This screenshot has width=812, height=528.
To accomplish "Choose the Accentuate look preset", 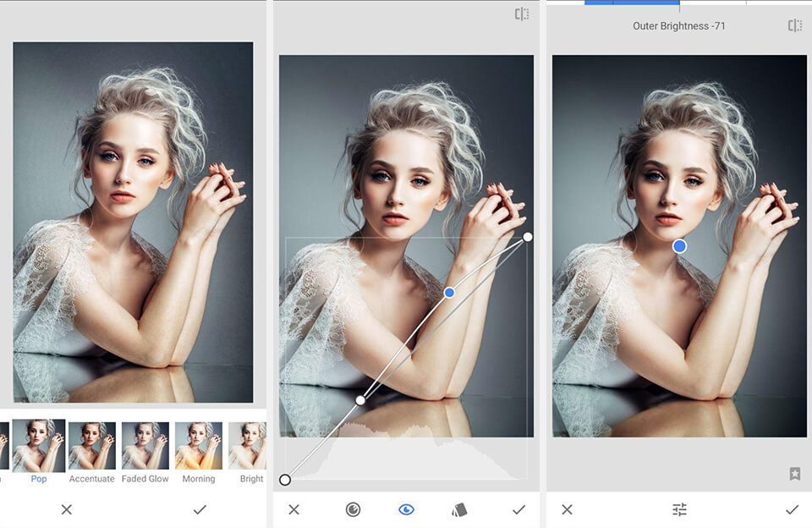I will (x=91, y=446).
